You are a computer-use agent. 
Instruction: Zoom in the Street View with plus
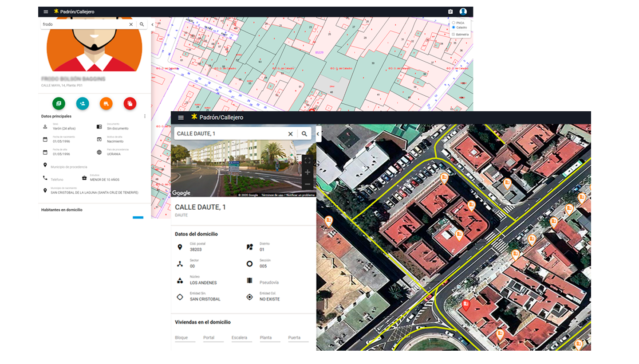308,172
